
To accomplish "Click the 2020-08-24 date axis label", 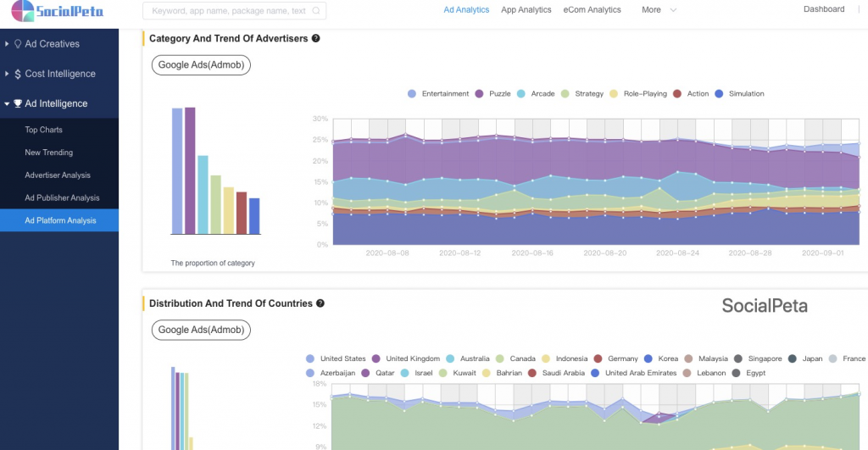I will pos(677,253).
